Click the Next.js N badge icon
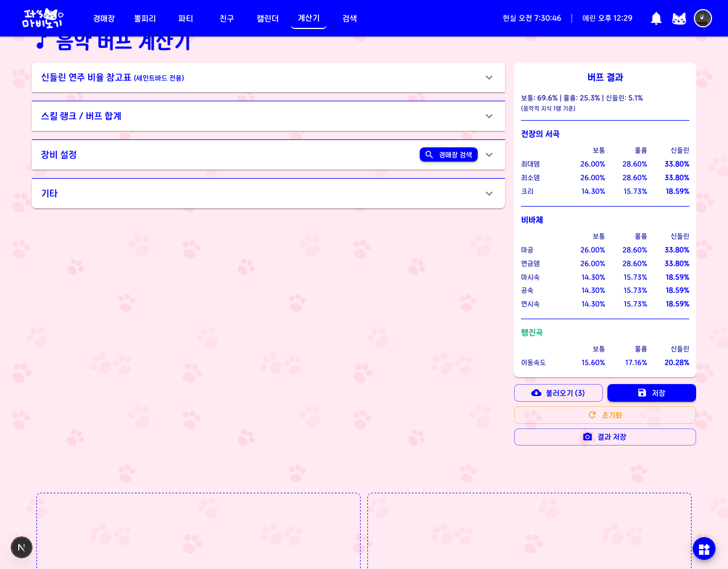 coord(22,547)
